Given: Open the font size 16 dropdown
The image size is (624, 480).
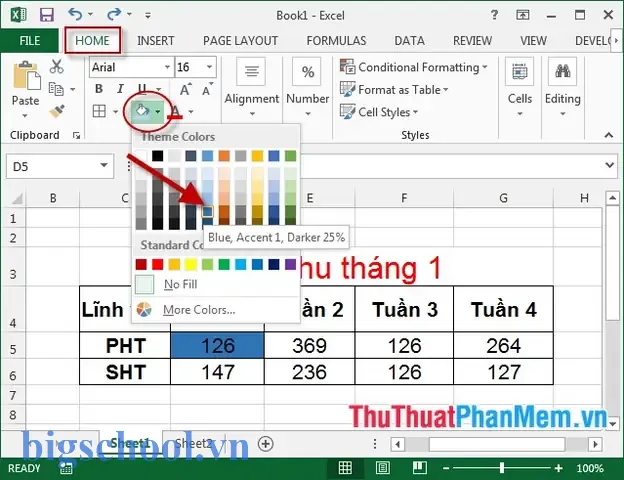Looking at the screenshot, I should [x=209, y=67].
